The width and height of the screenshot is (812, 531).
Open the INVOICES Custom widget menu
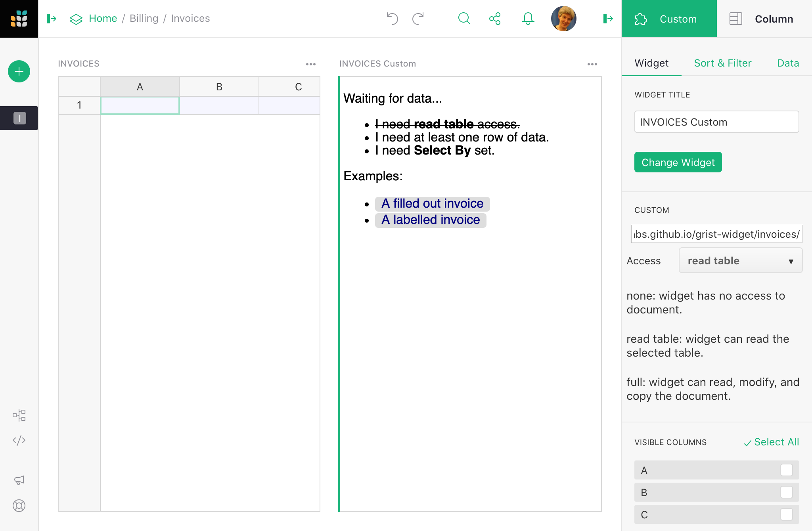(592, 64)
